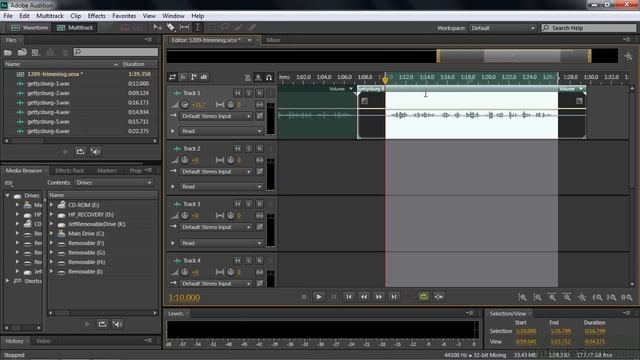This screenshot has width=640, height=360.
Task: Select the Time Selection tool
Action: click(198, 27)
